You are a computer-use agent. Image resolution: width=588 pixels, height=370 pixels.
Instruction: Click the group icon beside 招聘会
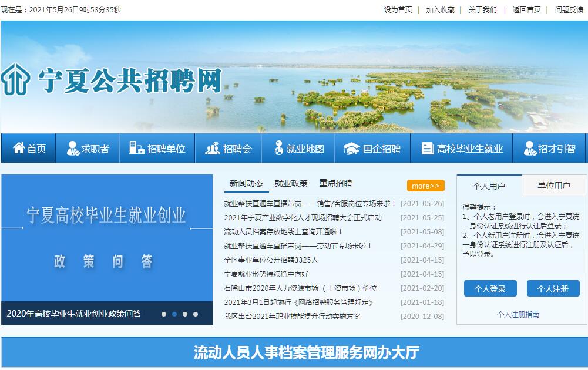(x=212, y=149)
